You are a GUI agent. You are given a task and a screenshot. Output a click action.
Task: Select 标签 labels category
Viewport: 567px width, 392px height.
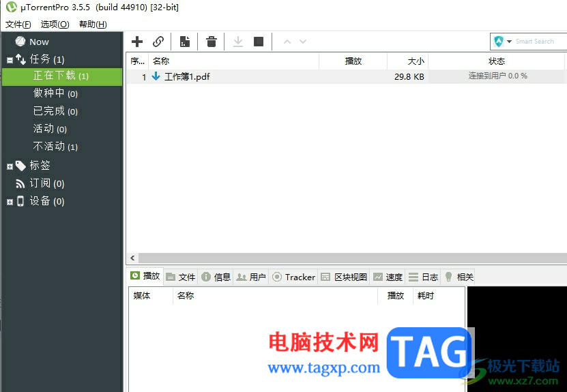40,166
